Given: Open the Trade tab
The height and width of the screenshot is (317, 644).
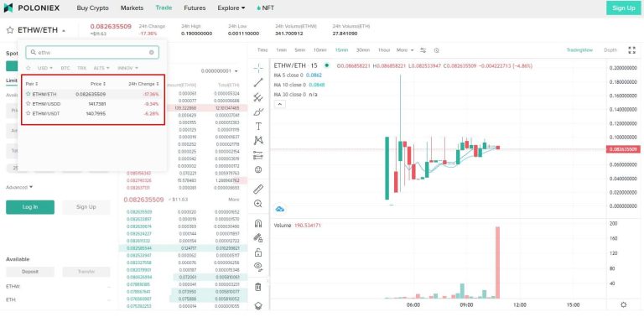Looking at the screenshot, I should point(164,8).
